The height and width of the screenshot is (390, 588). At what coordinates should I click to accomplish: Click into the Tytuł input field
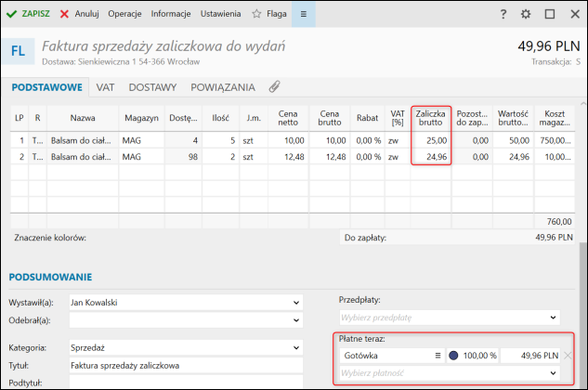click(186, 365)
